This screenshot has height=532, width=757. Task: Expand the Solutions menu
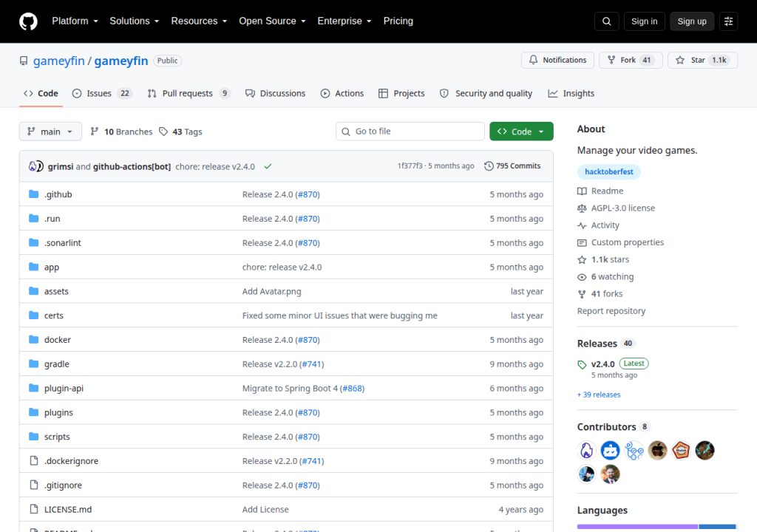tap(135, 21)
